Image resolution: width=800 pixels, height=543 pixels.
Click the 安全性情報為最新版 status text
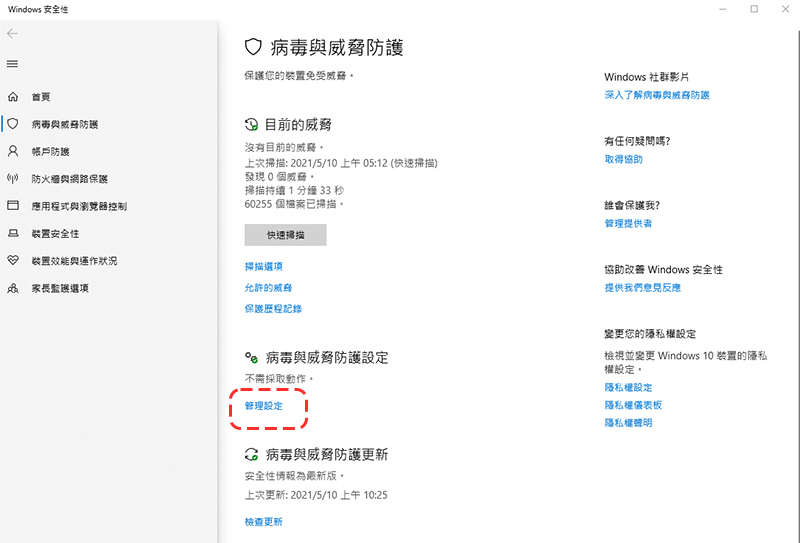pos(294,476)
